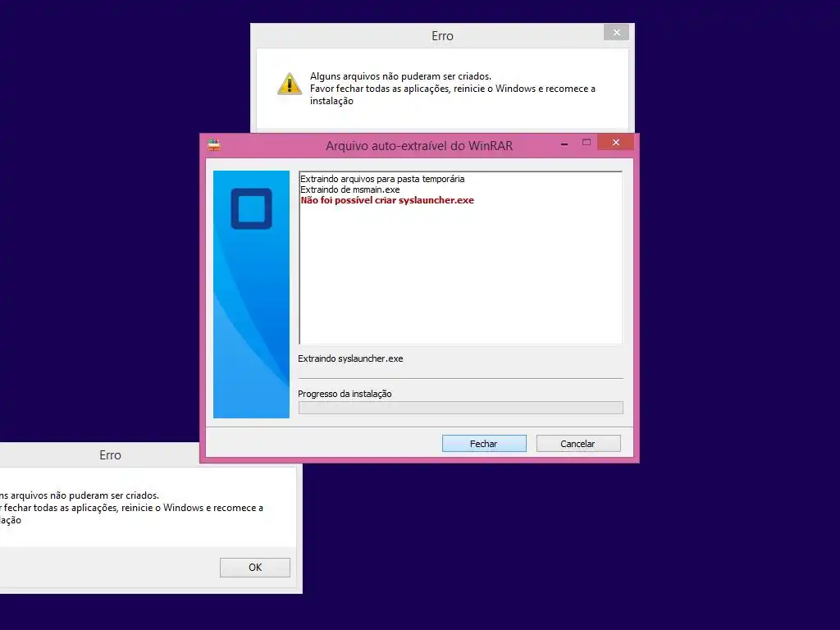Click status text 'Extraindo syslauncher.exe'
Viewport: 840px width, 630px height.
pyautogui.click(x=350, y=359)
